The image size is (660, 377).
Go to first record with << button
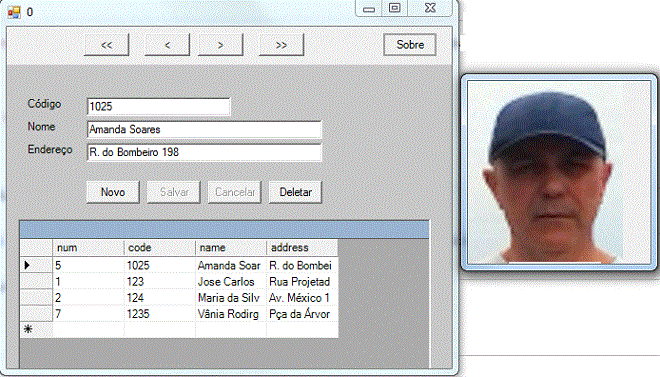(x=106, y=45)
